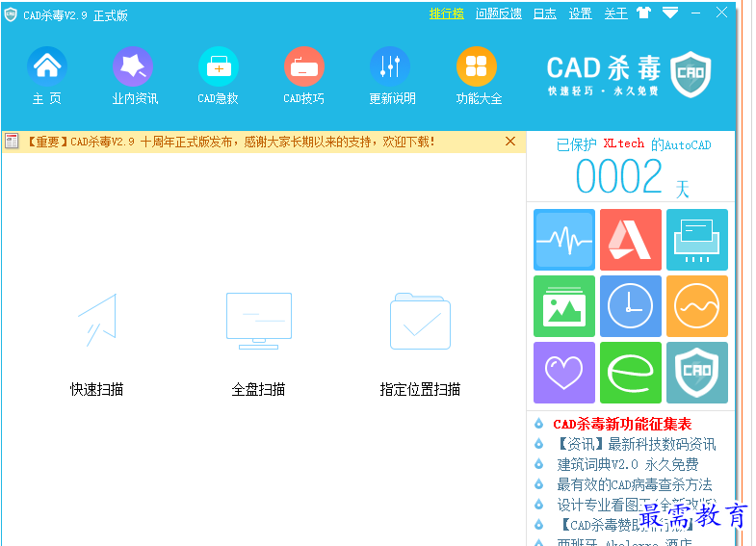This screenshot has width=756, height=546.
Task: Open the 日志 log menu
Action: pyautogui.click(x=545, y=13)
